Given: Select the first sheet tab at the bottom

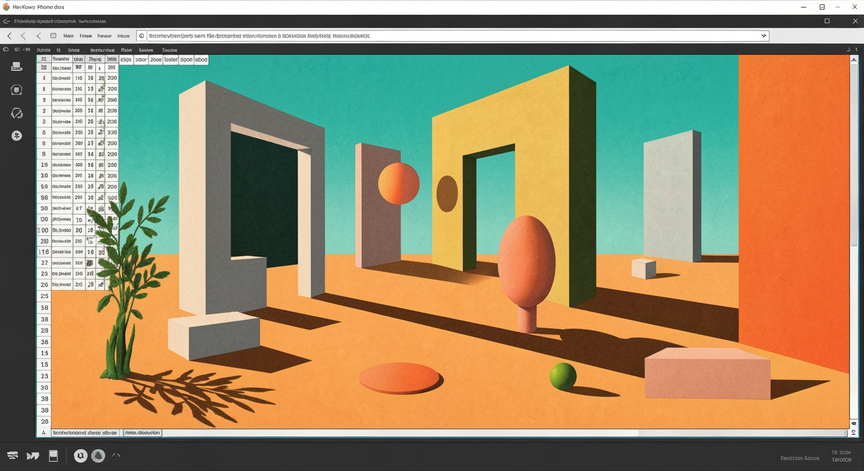Looking at the screenshot, I should [85, 433].
